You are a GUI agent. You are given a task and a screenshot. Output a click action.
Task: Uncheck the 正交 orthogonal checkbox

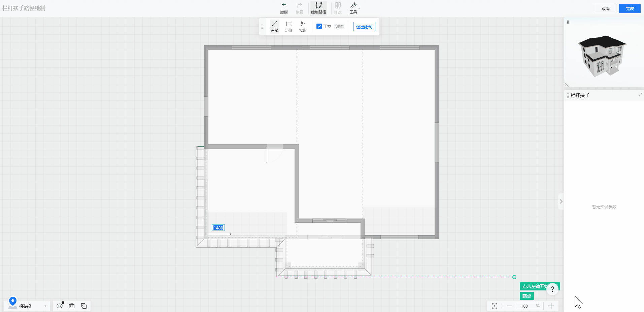tap(319, 26)
